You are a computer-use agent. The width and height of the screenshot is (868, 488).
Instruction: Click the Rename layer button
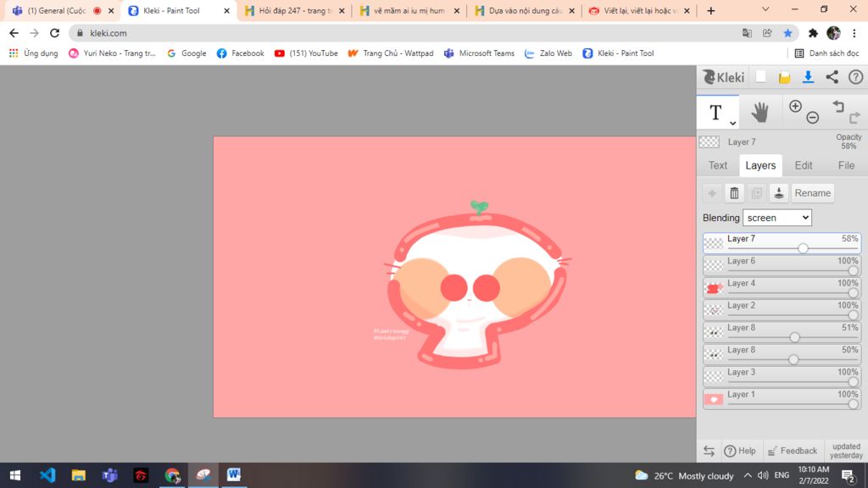813,193
